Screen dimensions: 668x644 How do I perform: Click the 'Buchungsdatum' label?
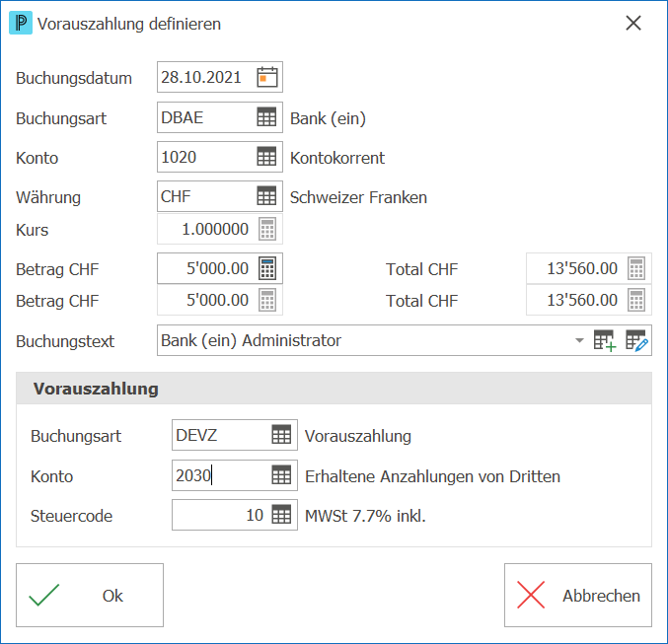(74, 78)
